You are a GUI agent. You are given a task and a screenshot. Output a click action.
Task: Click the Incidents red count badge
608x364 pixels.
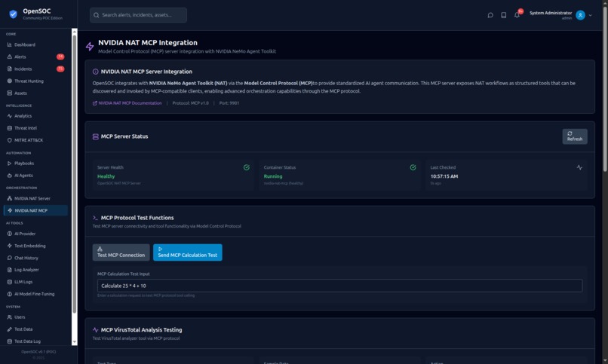60,69
